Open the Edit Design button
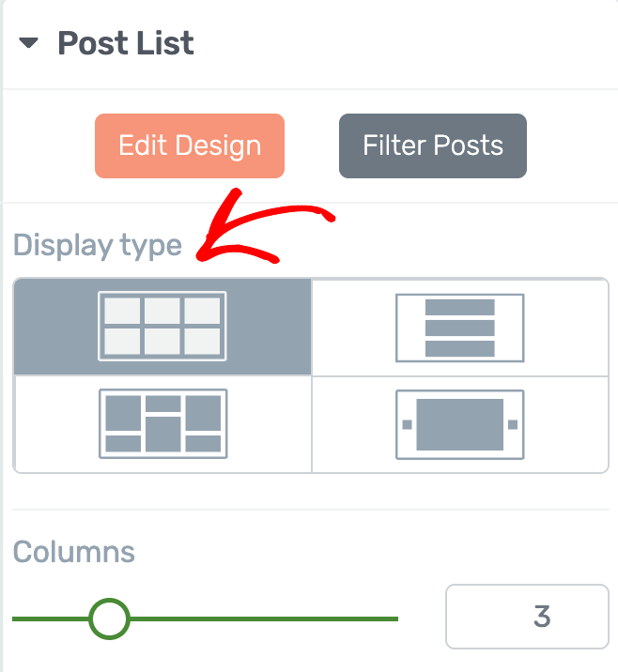Viewport: 618px width, 672px height. (190, 145)
